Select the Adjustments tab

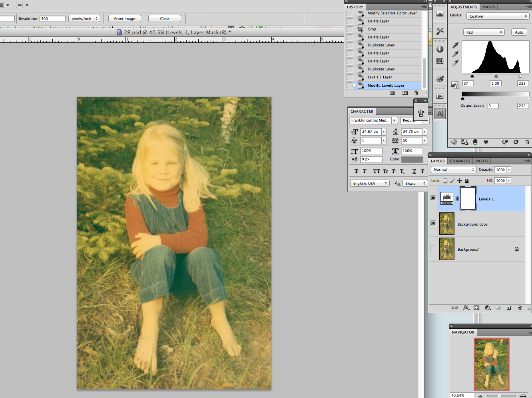pyautogui.click(x=464, y=7)
